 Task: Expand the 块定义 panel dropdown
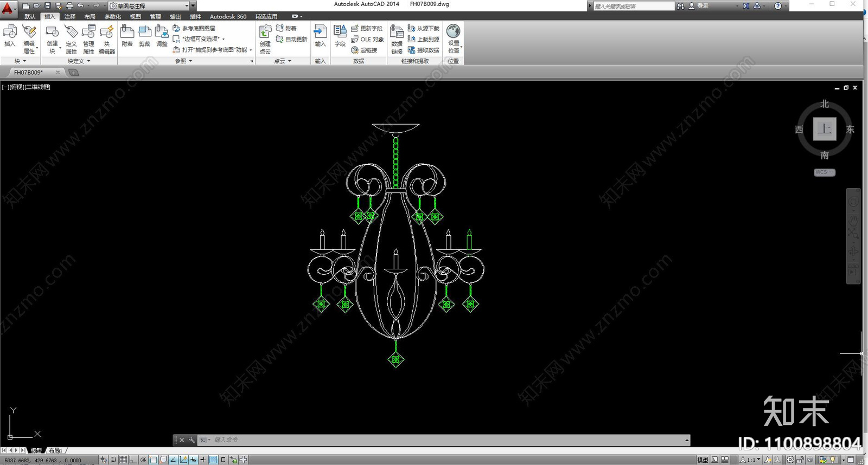pos(79,61)
